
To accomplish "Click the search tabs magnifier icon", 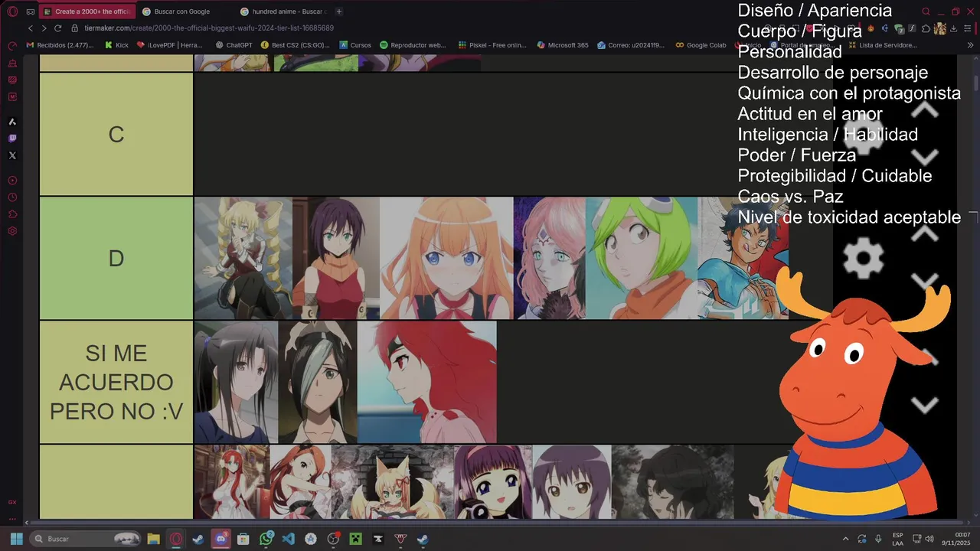I will coord(926,11).
